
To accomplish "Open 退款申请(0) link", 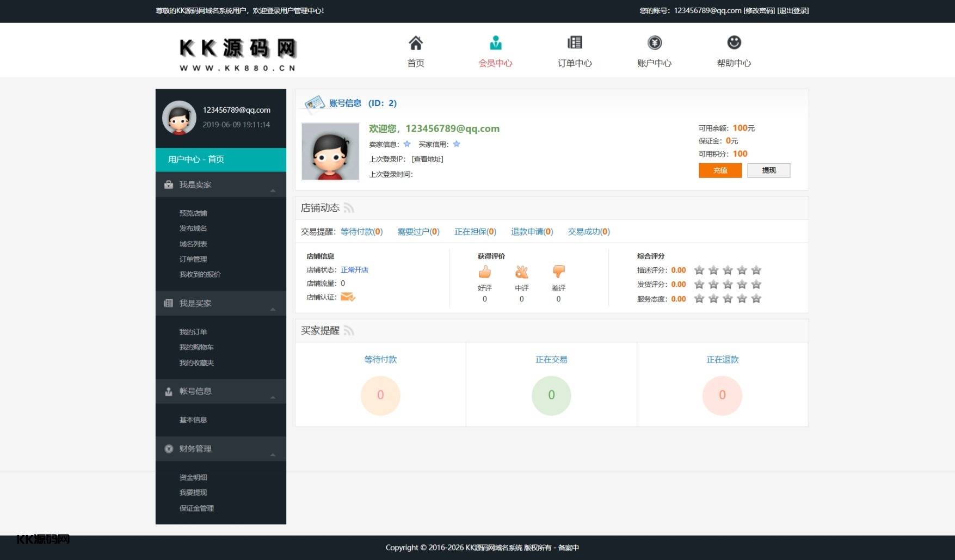I will tap(532, 232).
